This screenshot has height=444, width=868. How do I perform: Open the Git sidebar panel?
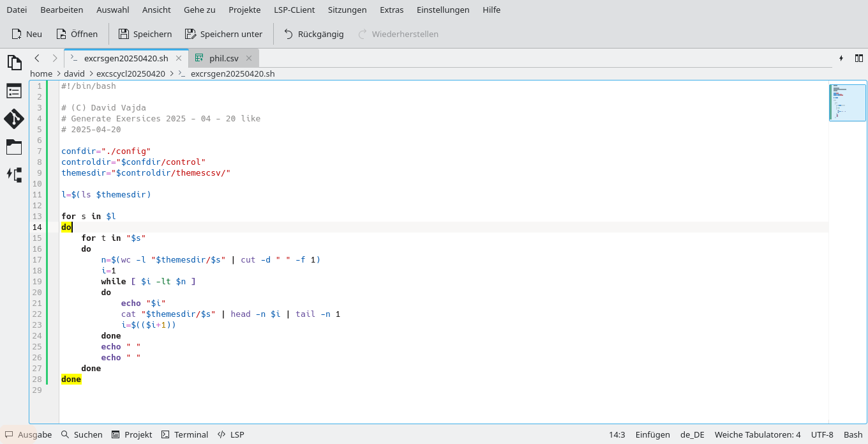pos(14,119)
